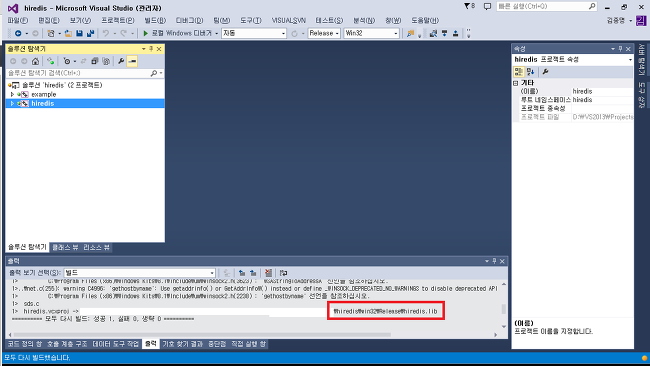Viewport: 650px width, 366px height.
Task: Open the Release configuration dropdown
Action: 324,33
